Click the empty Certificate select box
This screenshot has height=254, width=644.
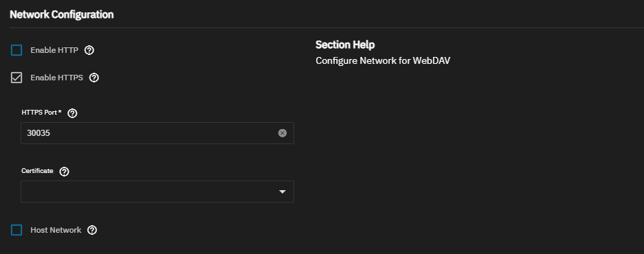click(157, 192)
